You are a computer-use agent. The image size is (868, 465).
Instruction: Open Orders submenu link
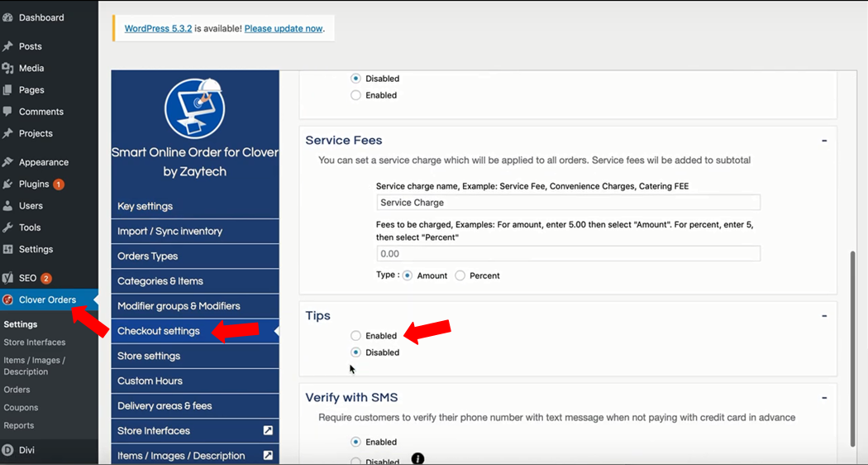click(x=17, y=390)
